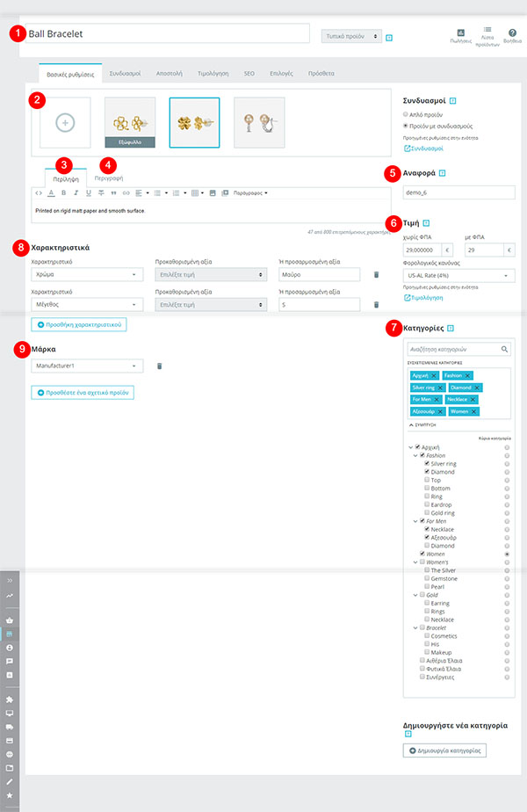
Task: Switch to the Επιλογές tab
Action: point(281,74)
